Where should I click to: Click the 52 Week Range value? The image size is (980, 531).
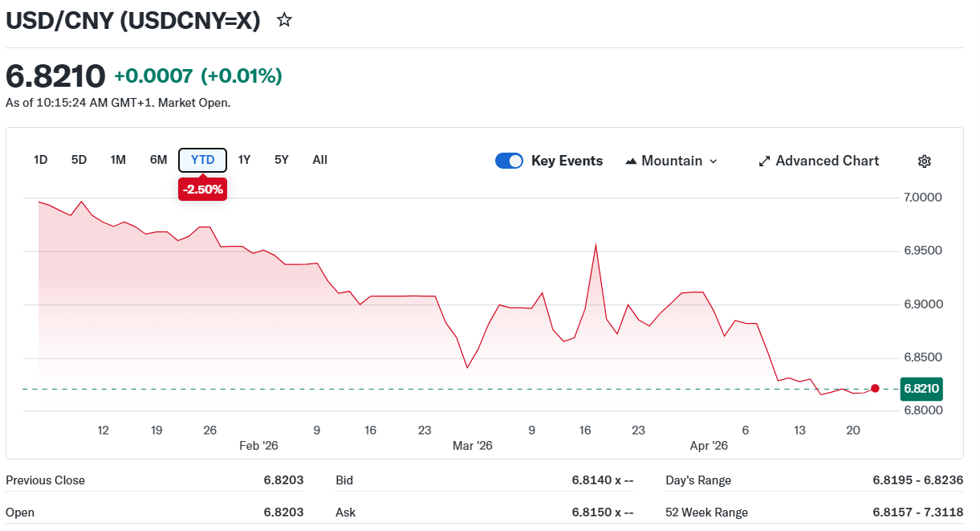[918, 513]
